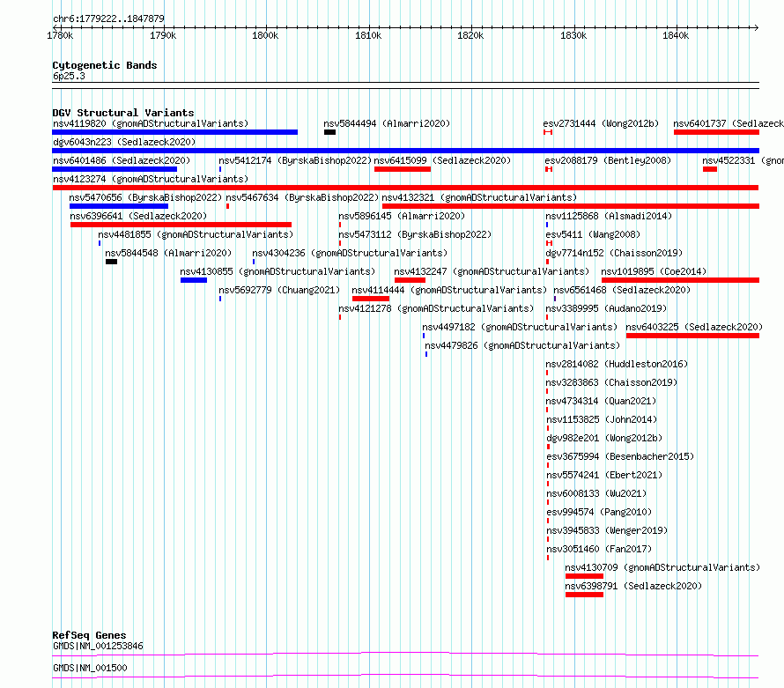This screenshot has width=784, height=688.
Task: Click nsv3283863 (Chaisson2019) label
Action: [611, 382]
